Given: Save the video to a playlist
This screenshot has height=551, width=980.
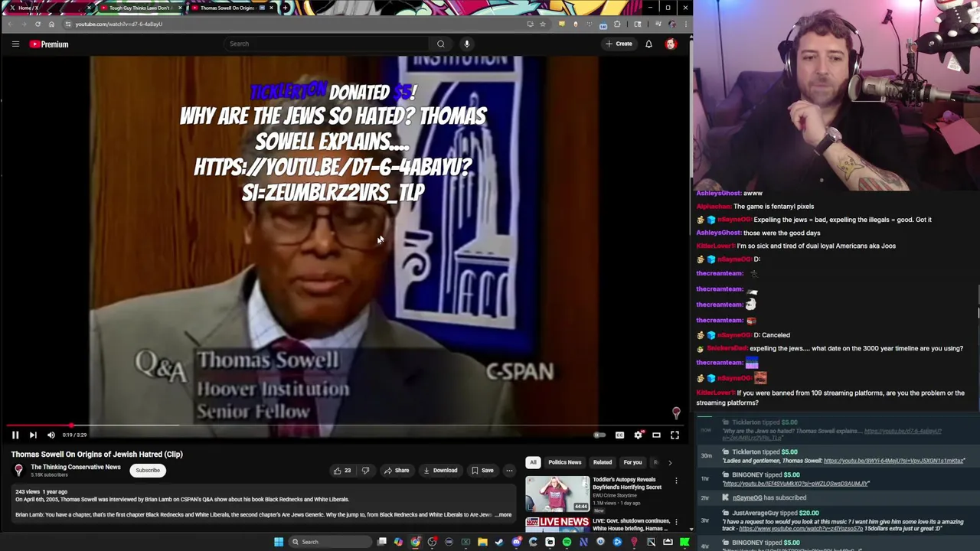Looking at the screenshot, I should 482,471.
